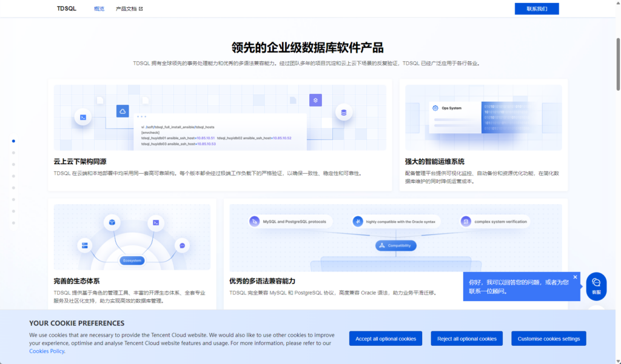Click the round database icon in the architecture illustration
621x364 pixels.
coord(344,113)
